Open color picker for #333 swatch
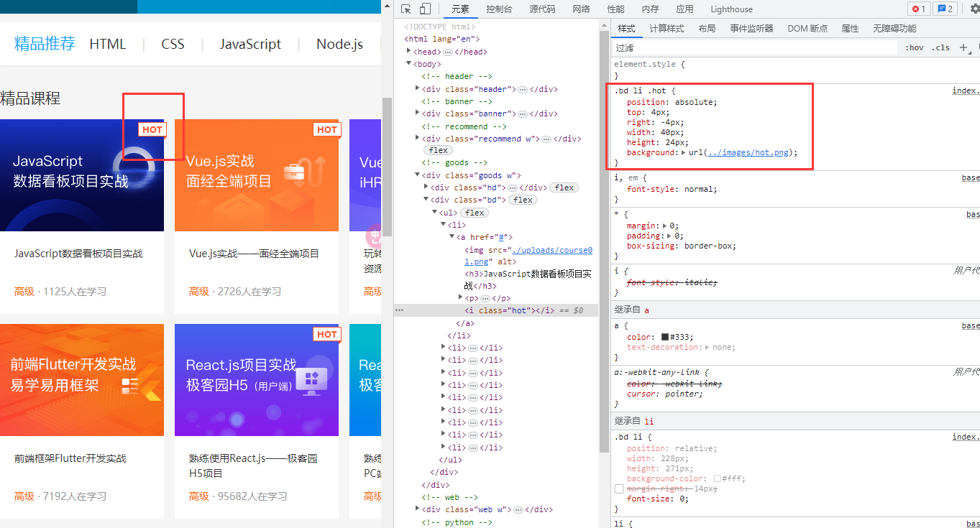This screenshot has width=980, height=528. pyautogui.click(x=665, y=337)
